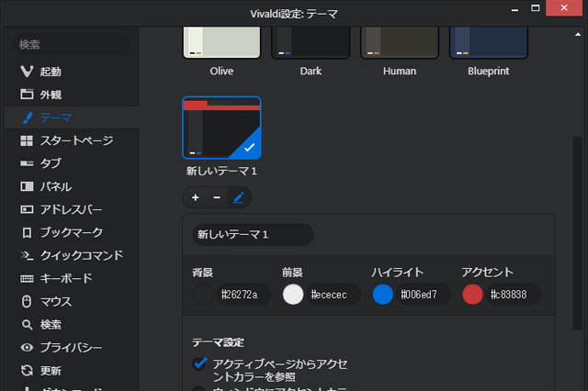Select the Olive theme thumbnail

click(x=221, y=42)
